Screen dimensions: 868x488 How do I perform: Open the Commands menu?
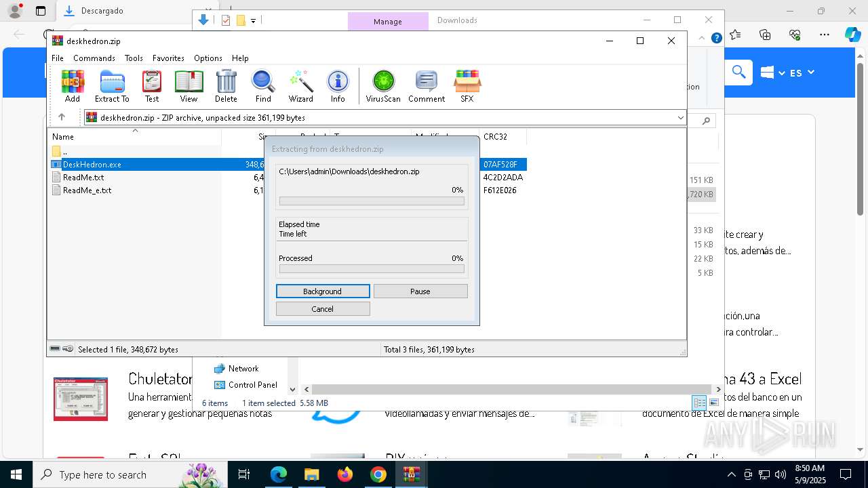(94, 58)
